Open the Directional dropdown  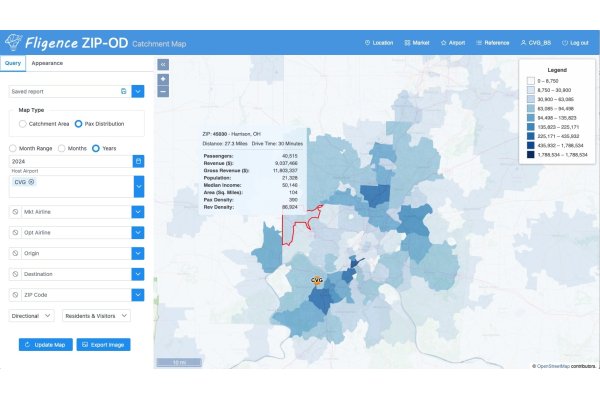pos(31,316)
